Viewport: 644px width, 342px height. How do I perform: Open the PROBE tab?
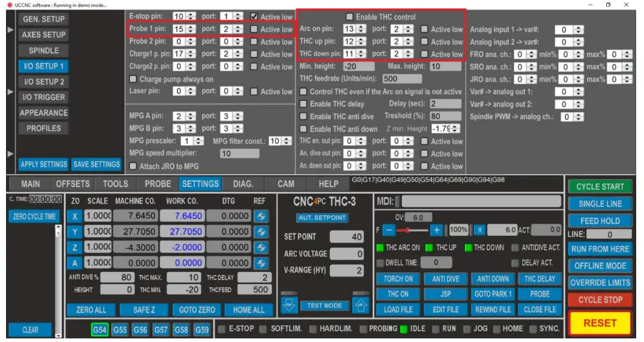158,184
